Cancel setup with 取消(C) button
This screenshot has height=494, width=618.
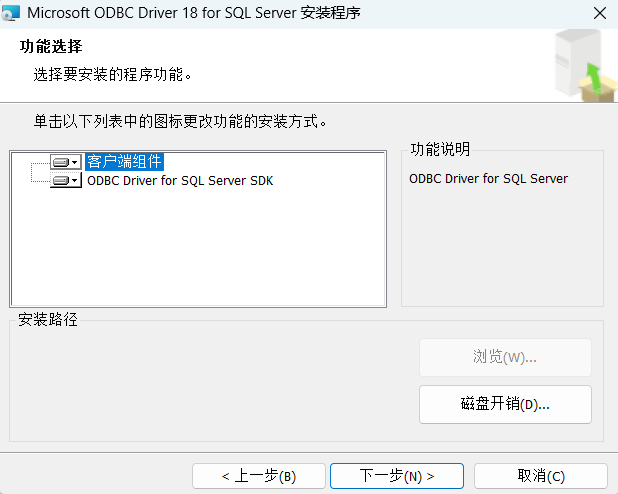tap(541, 476)
